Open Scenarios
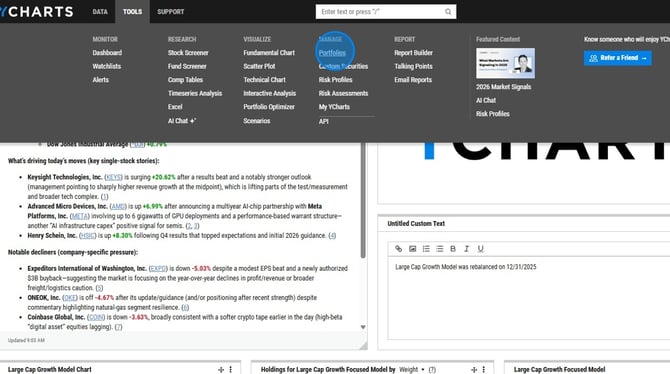This screenshot has width=670, height=374. pos(257,121)
